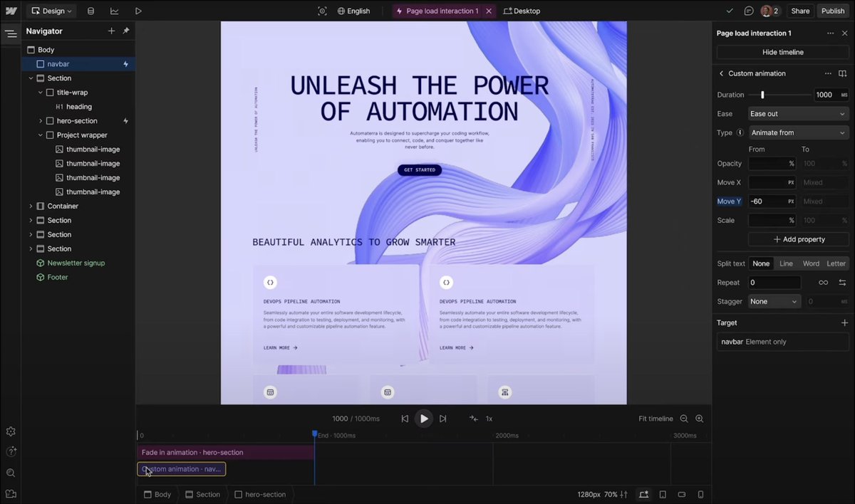The width and height of the screenshot is (855, 504).
Task: Open the Design mode dropdown
Action: point(52,11)
